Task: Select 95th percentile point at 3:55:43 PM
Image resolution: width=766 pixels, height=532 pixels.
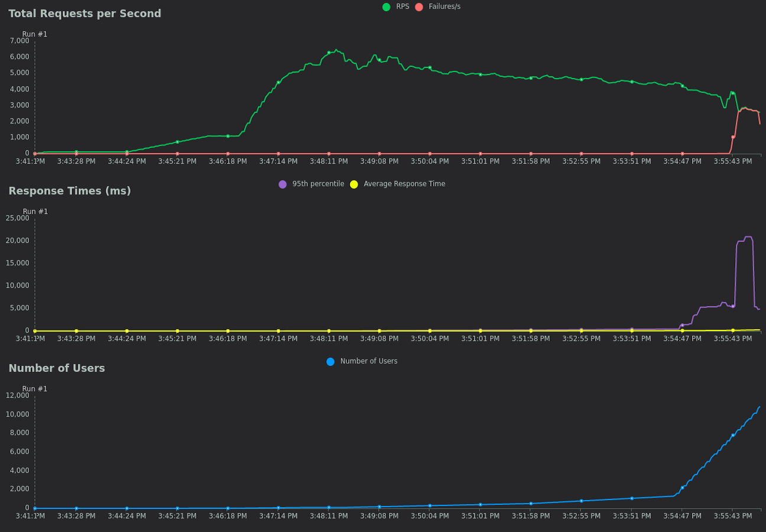Action: (x=733, y=306)
